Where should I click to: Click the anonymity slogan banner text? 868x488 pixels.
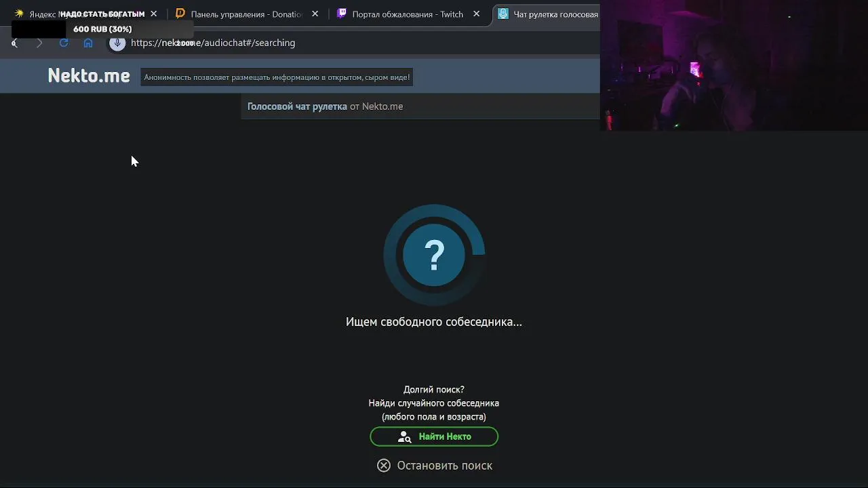(x=277, y=77)
